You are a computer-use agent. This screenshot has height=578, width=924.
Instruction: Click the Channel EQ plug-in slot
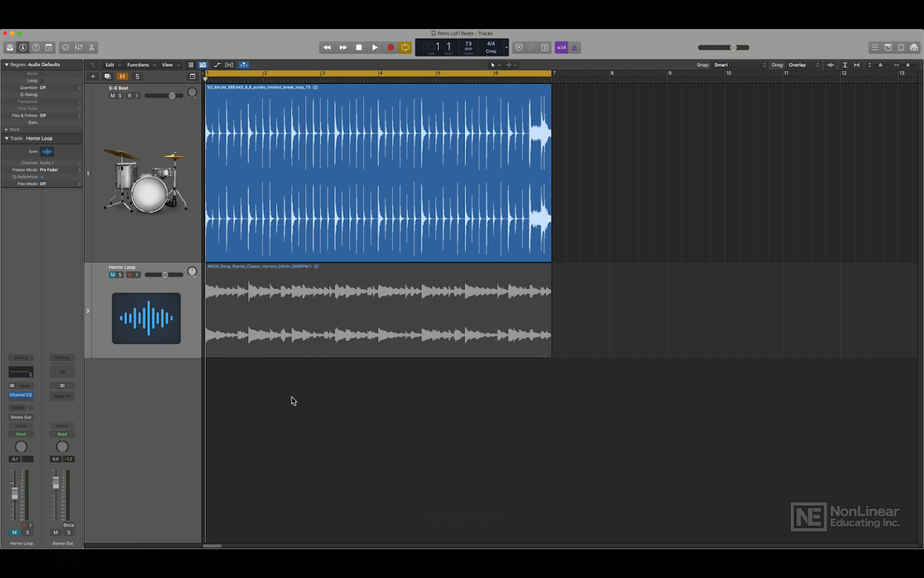[x=21, y=395]
